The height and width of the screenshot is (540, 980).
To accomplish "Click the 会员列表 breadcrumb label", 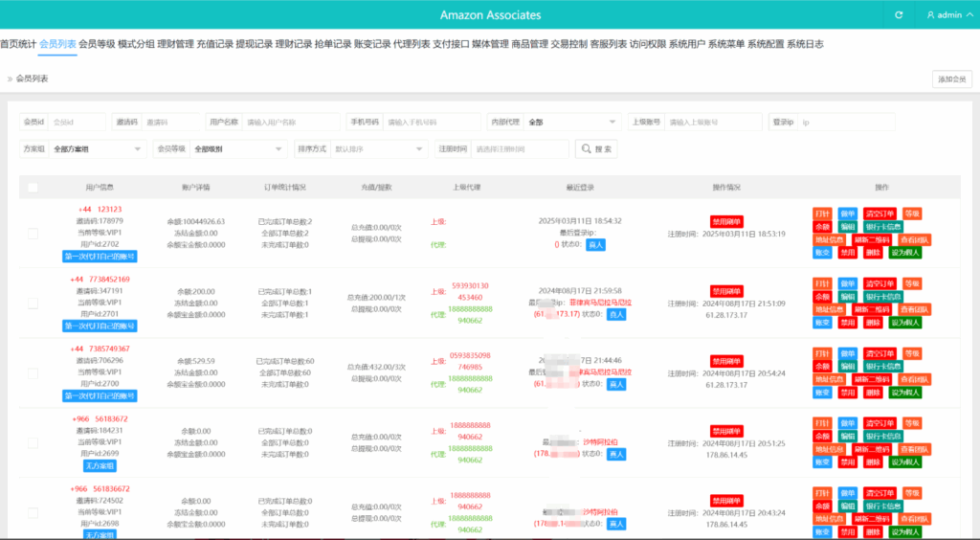I will [32, 79].
